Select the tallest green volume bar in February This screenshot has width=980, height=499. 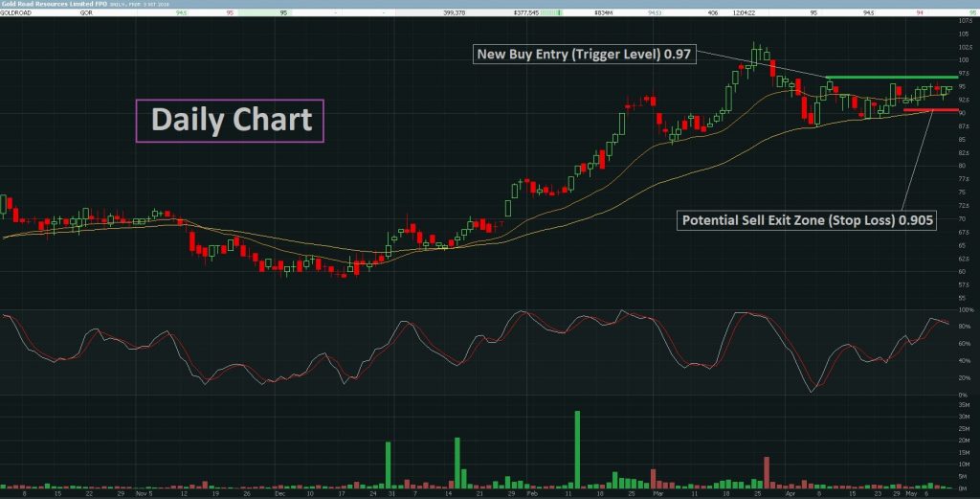577,449
